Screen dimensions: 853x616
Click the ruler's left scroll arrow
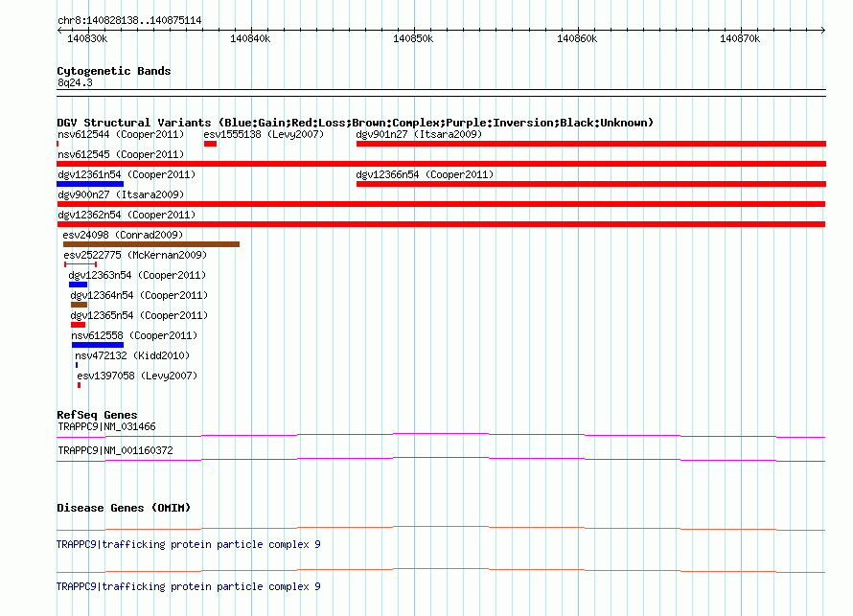pyautogui.click(x=59, y=31)
